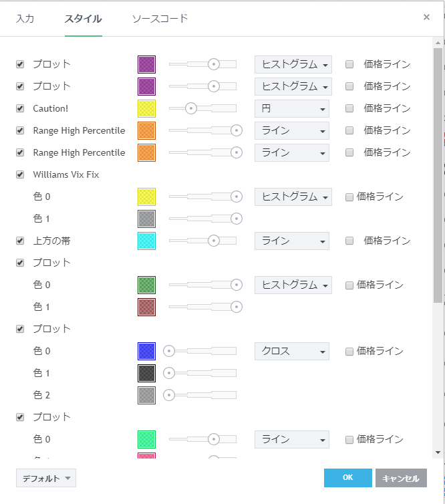Click the yellow Caution! color swatch
Image resolution: width=445 pixels, height=504 pixels.
click(x=146, y=108)
